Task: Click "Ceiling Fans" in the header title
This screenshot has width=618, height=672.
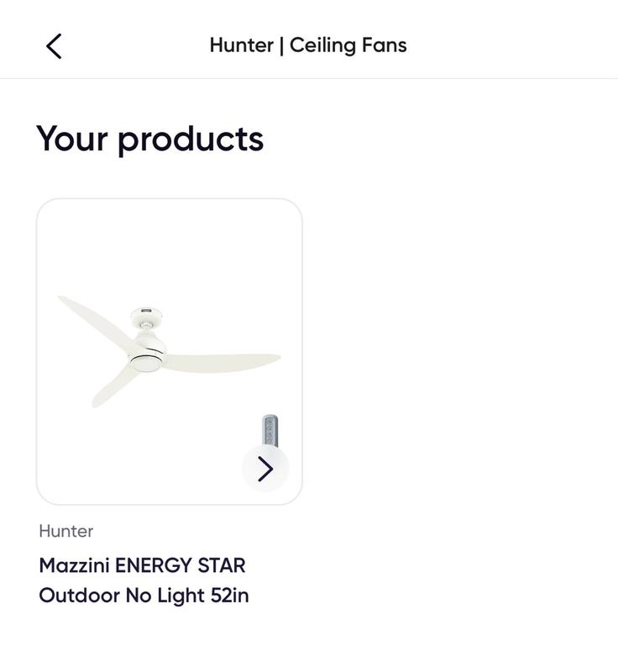Action: click(348, 45)
